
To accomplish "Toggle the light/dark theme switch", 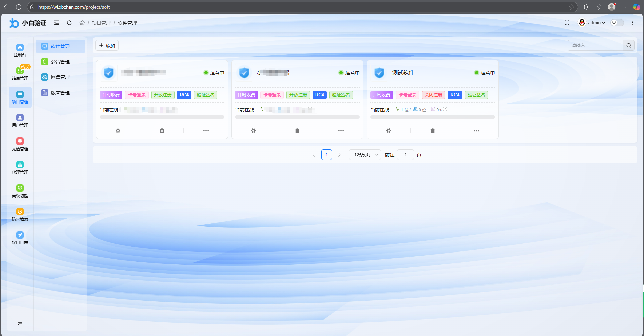I will (x=616, y=23).
